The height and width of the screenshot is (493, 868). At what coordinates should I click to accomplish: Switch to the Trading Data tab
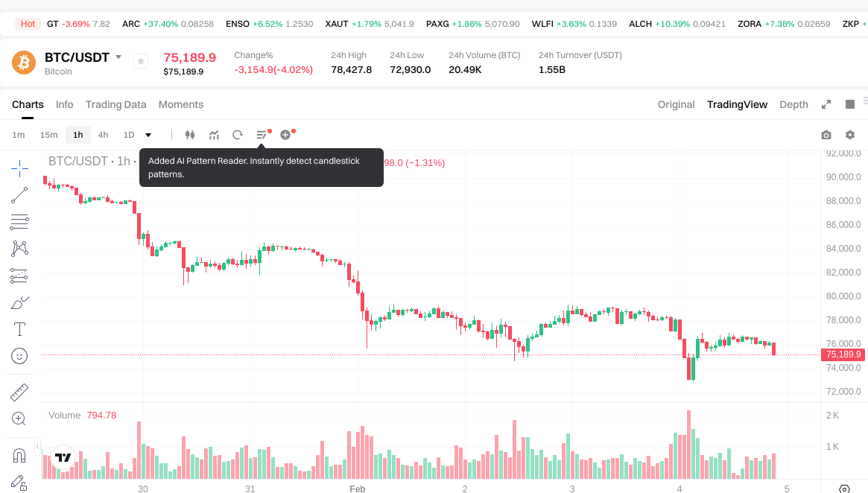coord(115,104)
